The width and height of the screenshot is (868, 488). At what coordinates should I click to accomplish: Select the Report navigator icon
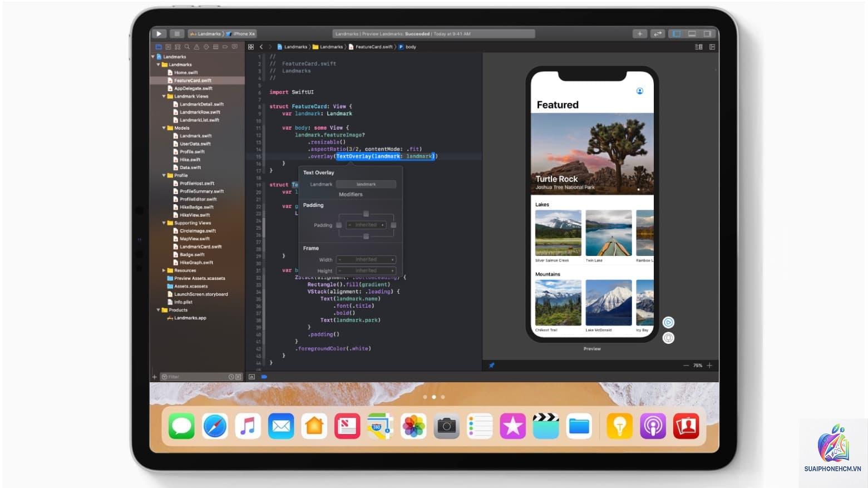click(x=234, y=47)
